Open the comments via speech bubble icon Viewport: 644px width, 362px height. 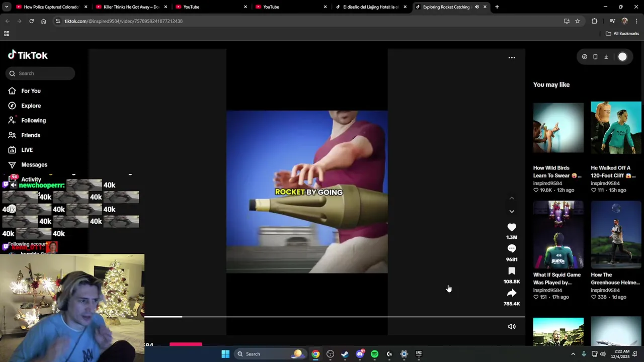(512, 248)
